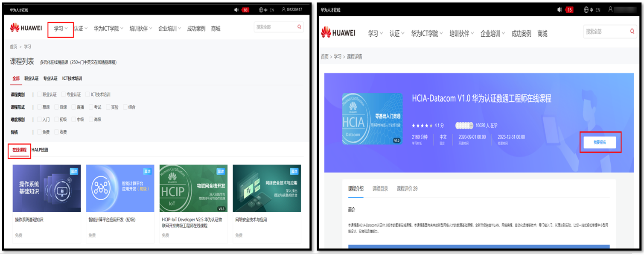Enable the 收费 checkbox in 价格 filter
644x255 pixels.
(x=57, y=132)
